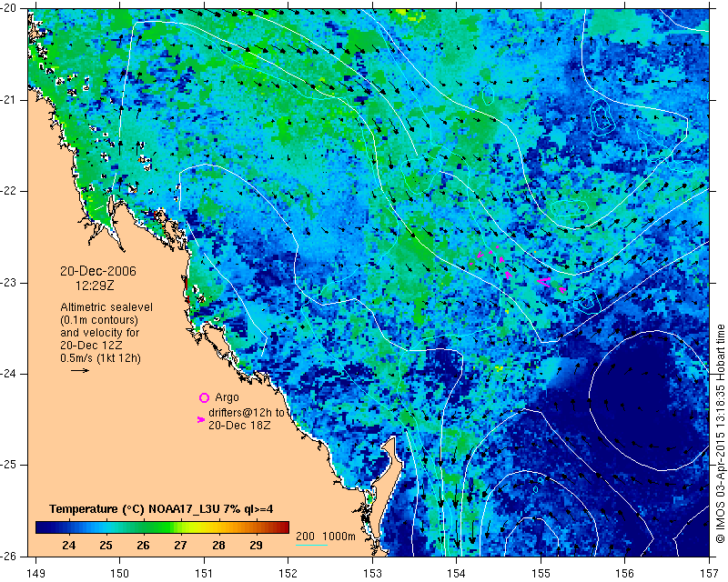Click the longitude axis label '152'
Image resolution: width=728 pixels, height=582 pixels.
click(x=288, y=574)
